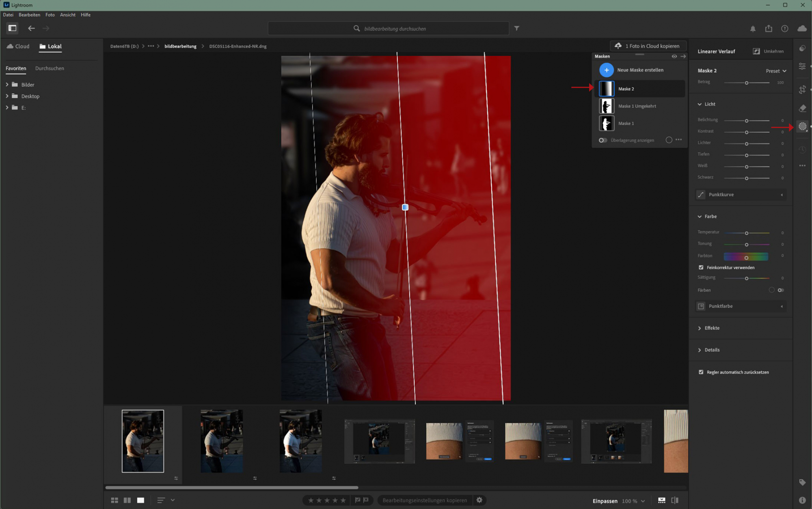Open keywords tag icon

pos(802,482)
